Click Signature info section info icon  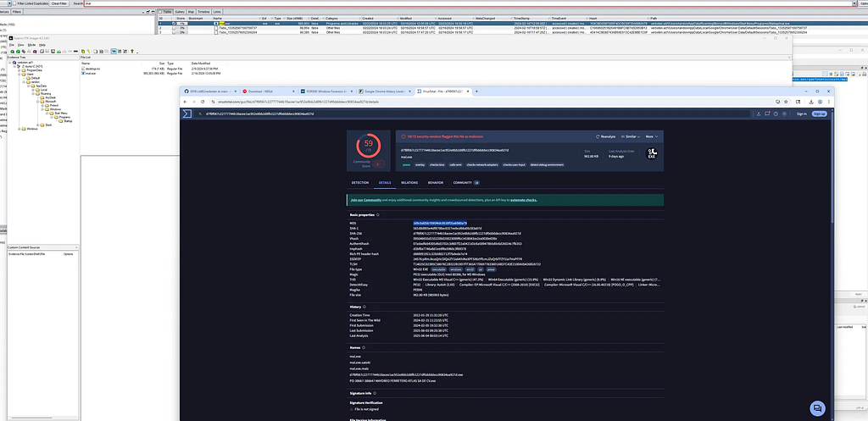[x=374, y=393]
